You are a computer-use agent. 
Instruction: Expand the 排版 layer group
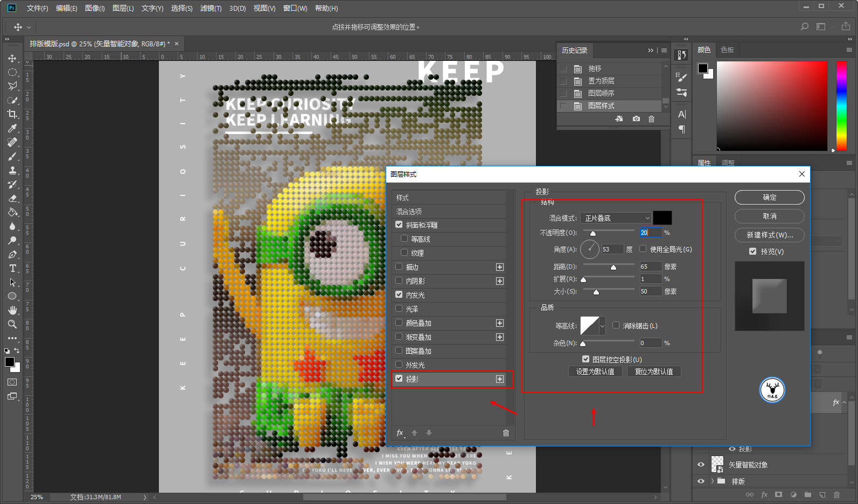pyautogui.click(x=712, y=481)
